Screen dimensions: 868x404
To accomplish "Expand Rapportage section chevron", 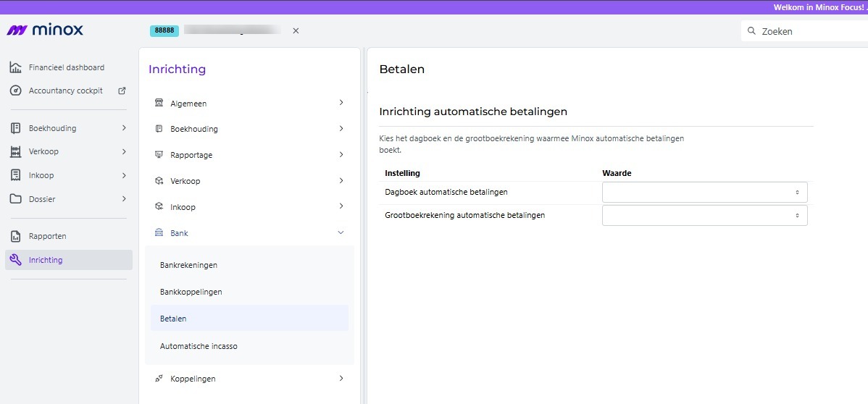I will coord(341,154).
